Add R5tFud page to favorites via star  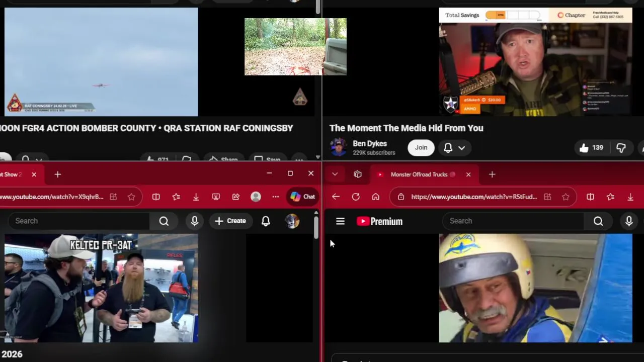click(566, 197)
